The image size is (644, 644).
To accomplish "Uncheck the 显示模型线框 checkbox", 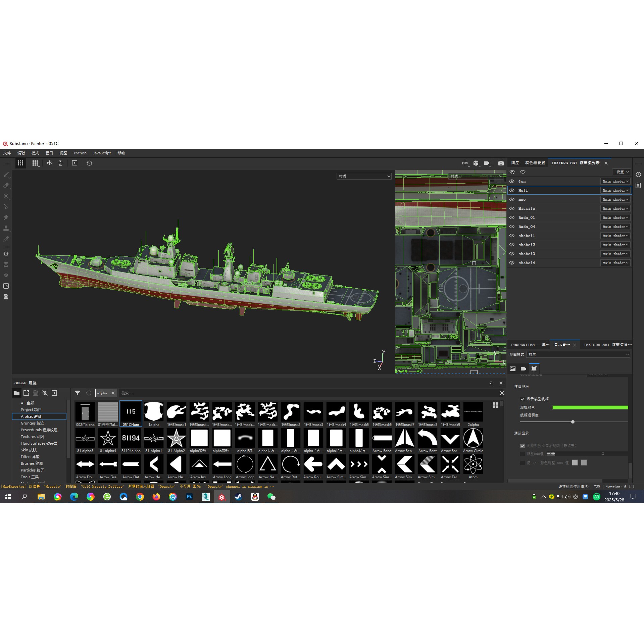I will pos(523,399).
